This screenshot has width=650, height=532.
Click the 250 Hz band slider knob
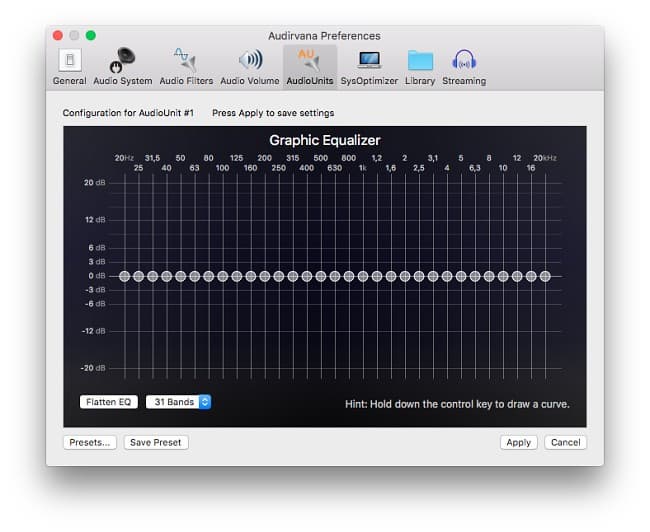279,276
